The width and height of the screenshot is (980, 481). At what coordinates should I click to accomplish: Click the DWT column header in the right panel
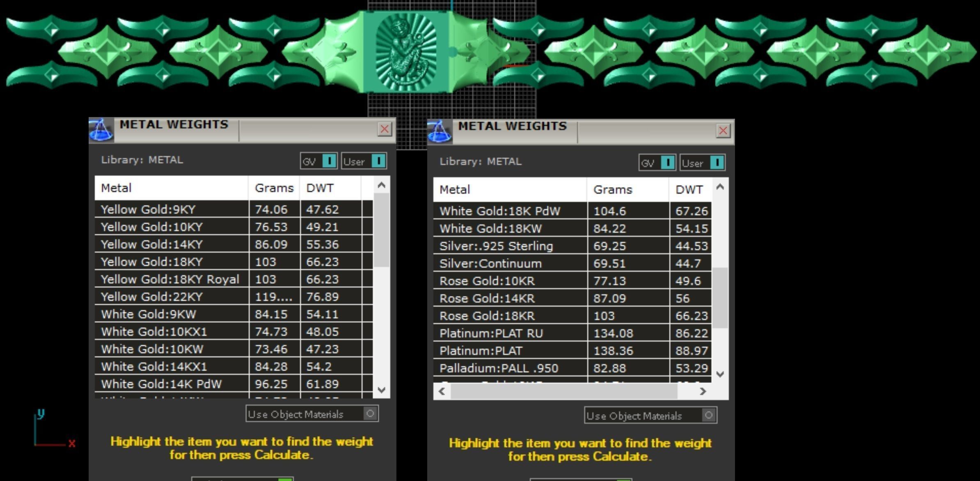pos(689,190)
